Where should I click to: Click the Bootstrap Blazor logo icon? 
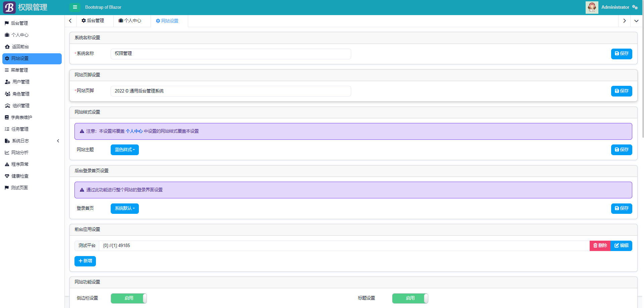[9, 7]
